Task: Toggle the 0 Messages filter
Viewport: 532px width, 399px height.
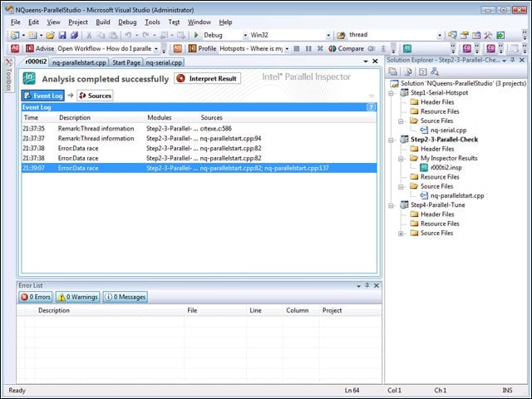Action: 126,297
